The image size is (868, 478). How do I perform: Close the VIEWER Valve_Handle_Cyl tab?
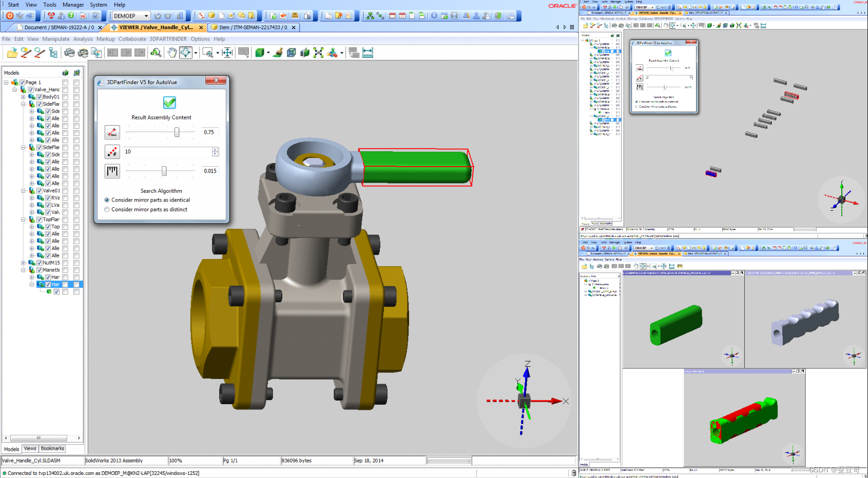[201, 28]
